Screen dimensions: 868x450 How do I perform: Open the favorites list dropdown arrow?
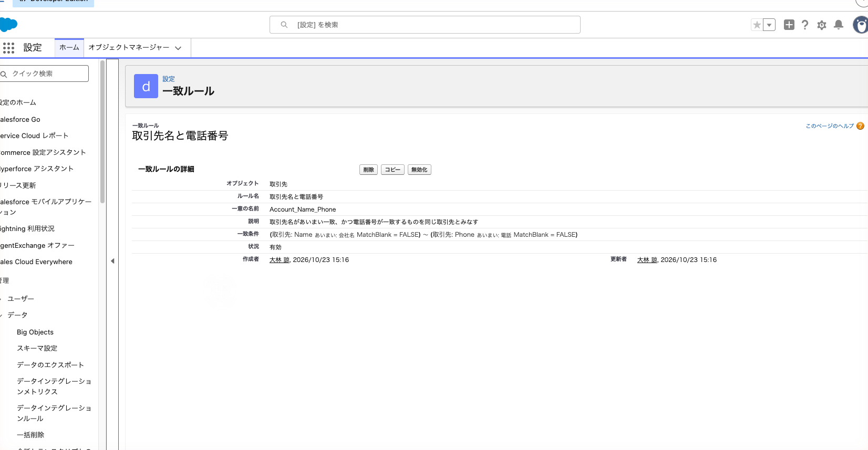tap(769, 25)
